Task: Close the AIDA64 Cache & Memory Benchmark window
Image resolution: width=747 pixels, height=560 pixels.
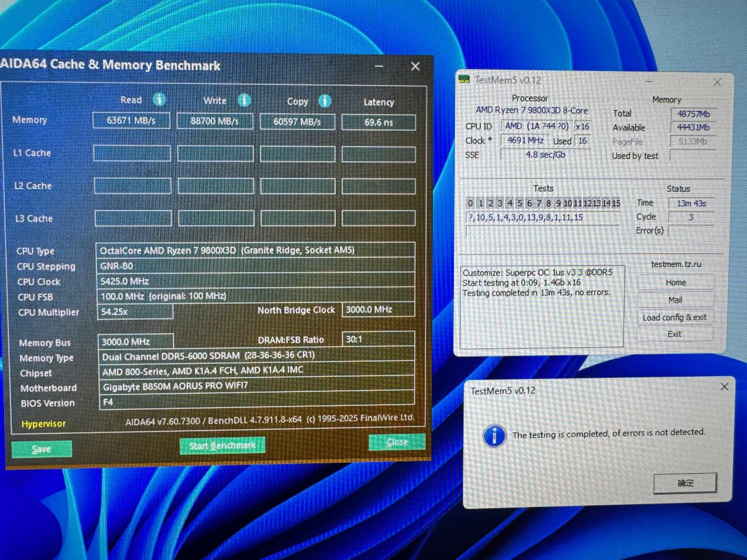Action: 415,66
